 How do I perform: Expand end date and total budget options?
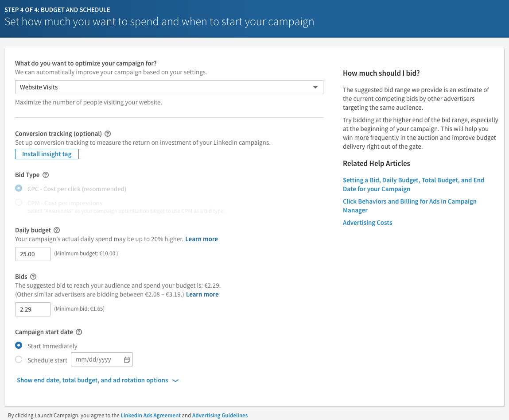92,380
